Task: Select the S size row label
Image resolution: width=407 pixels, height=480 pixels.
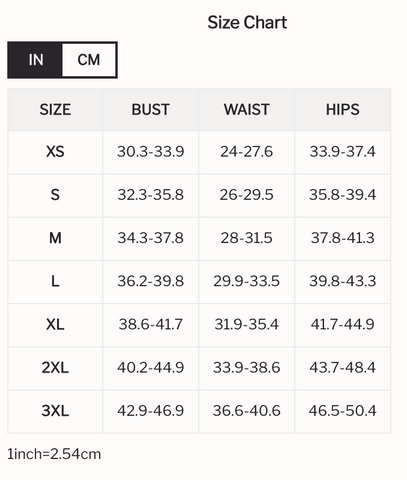Action: [x=55, y=195]
